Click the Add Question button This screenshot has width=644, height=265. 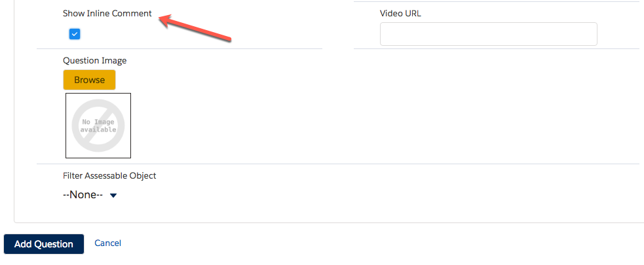tap(44, 244)
